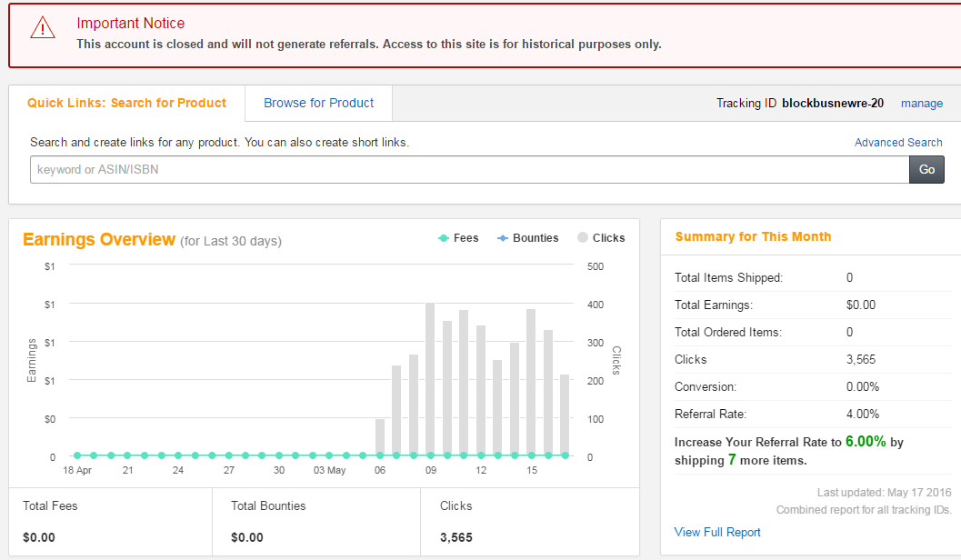Click the red warning triangle icon
The height and width of the screenshot is (560, 961).
[43, 29]
